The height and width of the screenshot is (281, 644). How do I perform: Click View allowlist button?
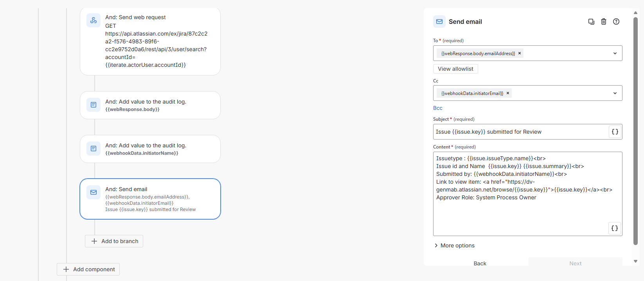(455, 69)
